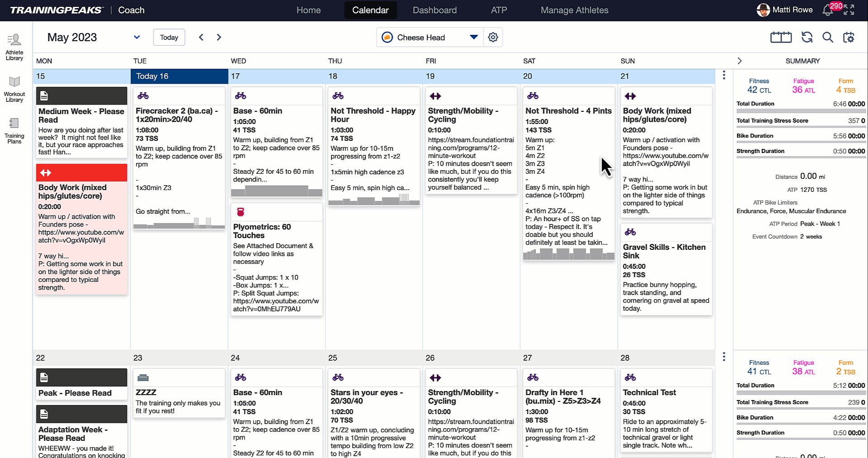Image resolution: width=868 pixels, height=458 pixels.
Task: Click the kettlebell icon on Plyometrics workout
Action: point(240,211)
